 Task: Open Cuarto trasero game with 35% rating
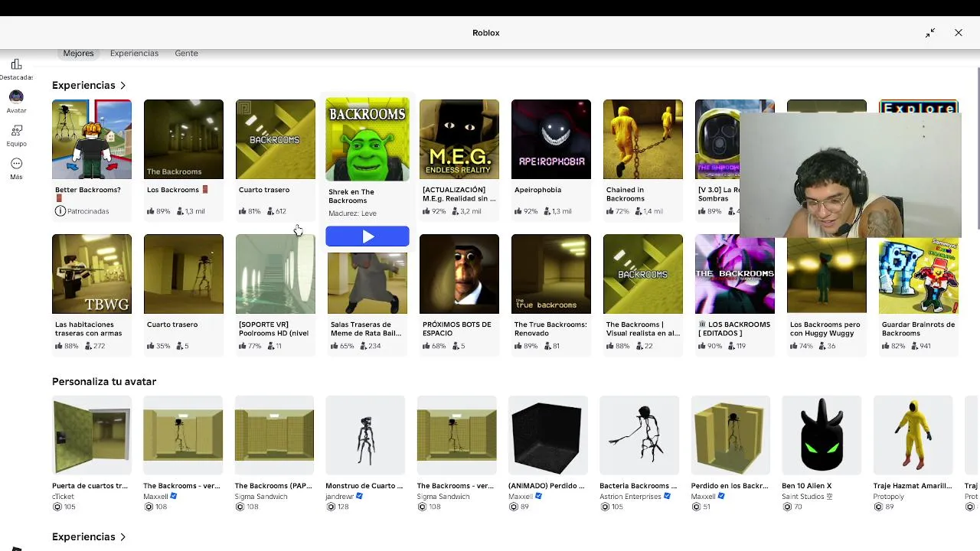[184, 274]
